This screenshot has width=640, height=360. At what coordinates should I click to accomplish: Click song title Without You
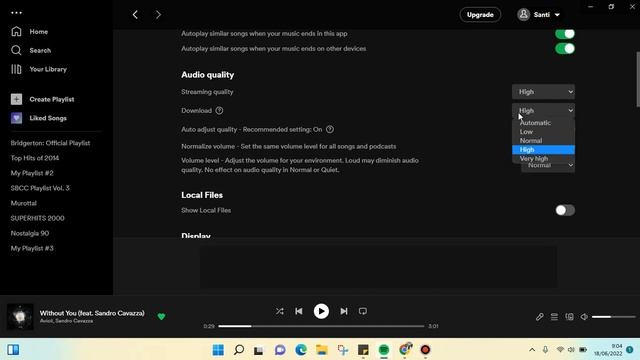92,313
